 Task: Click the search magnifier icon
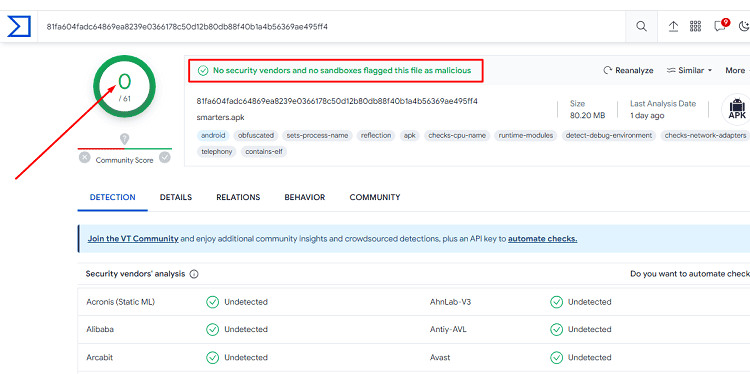(x=641, y=26)
